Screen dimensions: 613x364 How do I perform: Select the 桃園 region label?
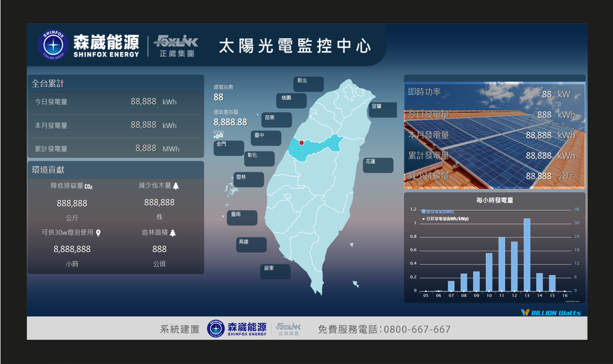click(x=291, y=100)
